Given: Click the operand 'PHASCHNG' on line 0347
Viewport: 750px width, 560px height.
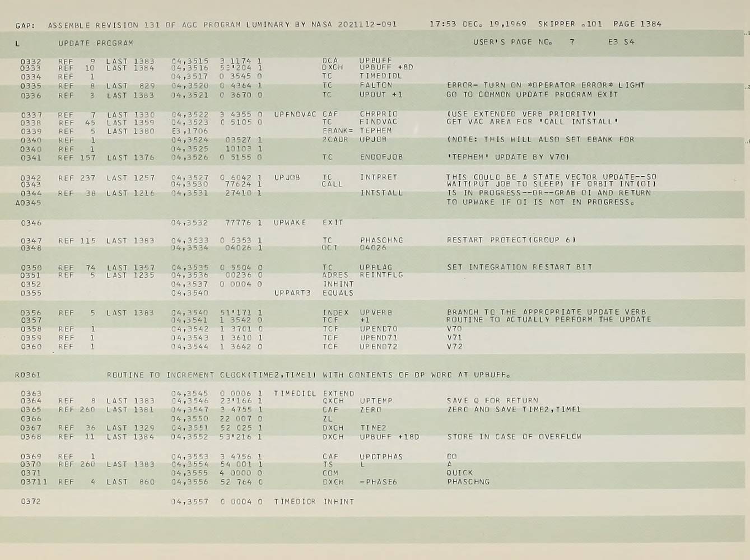Looking at the screenshot, I should click(381, 240).
